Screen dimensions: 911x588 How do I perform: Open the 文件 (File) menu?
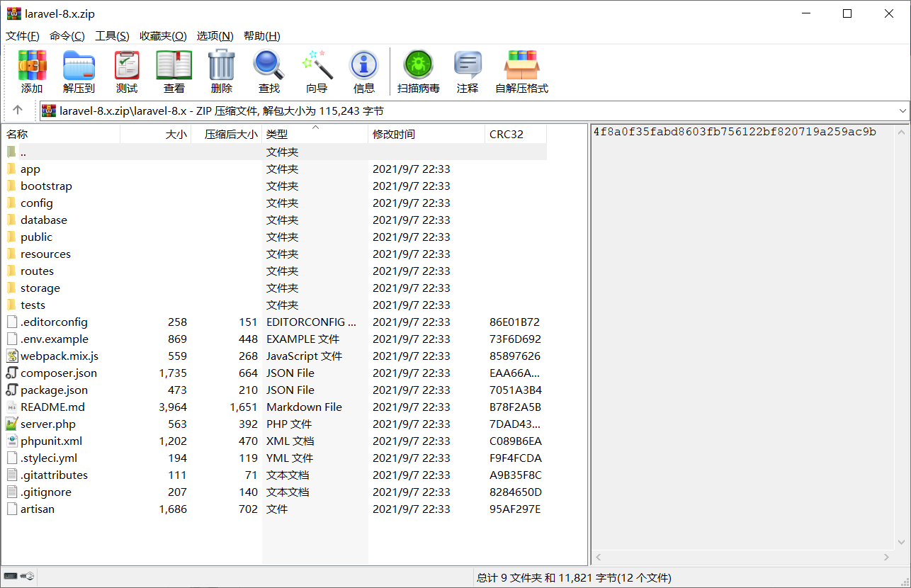coord(22,35)
